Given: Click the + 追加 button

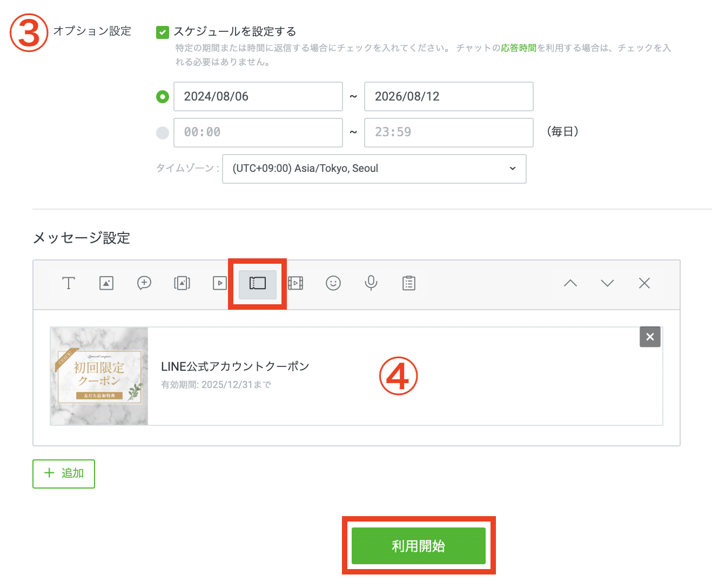Looking at the screenshot, I should (x=64, y=473).
